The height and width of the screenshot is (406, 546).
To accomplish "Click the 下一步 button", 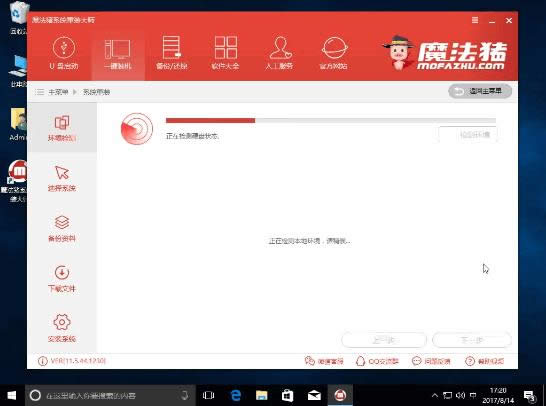I will [x=472, y=340].
